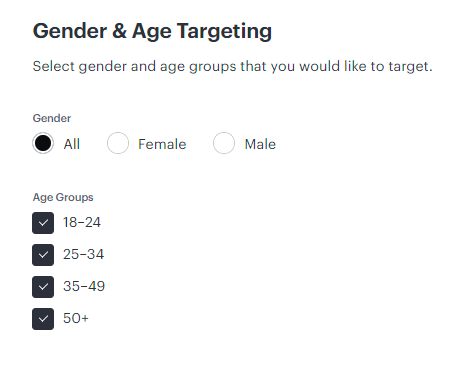Image resolution: width=465 pixels, height=371 pixels.
Task: Disable the 35–49 age group checkbox
Action: pos(43,287)
